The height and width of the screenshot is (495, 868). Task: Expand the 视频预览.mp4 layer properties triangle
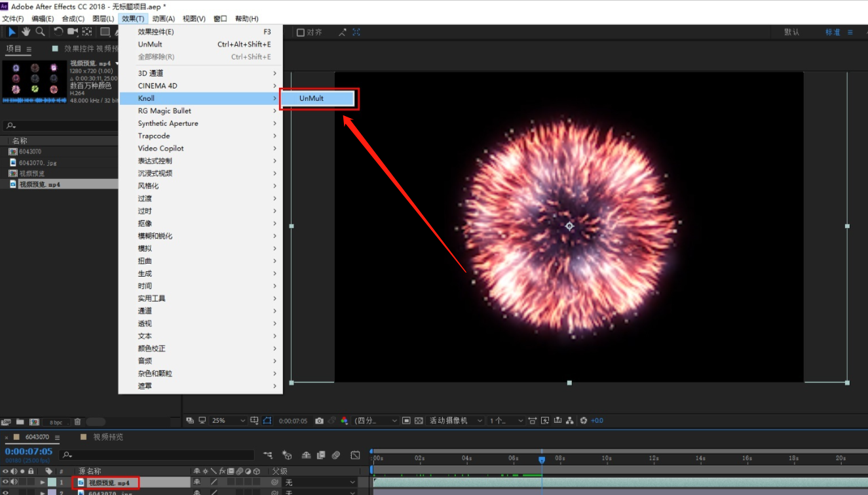pyautogui.click(x=43, y=483)
